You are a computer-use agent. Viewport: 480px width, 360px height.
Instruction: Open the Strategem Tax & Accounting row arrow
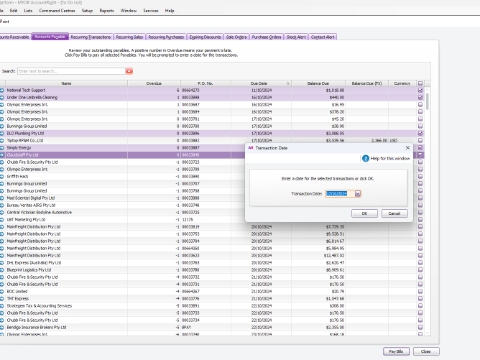pos(2,306)
